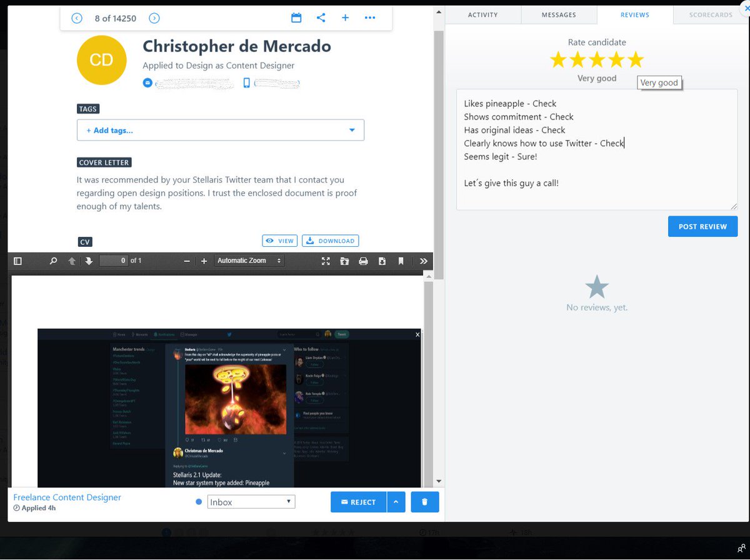The height and width of the screenshot is (560, 750).
Task: Rate candidate one star
Action: click(x=558, y=60)
